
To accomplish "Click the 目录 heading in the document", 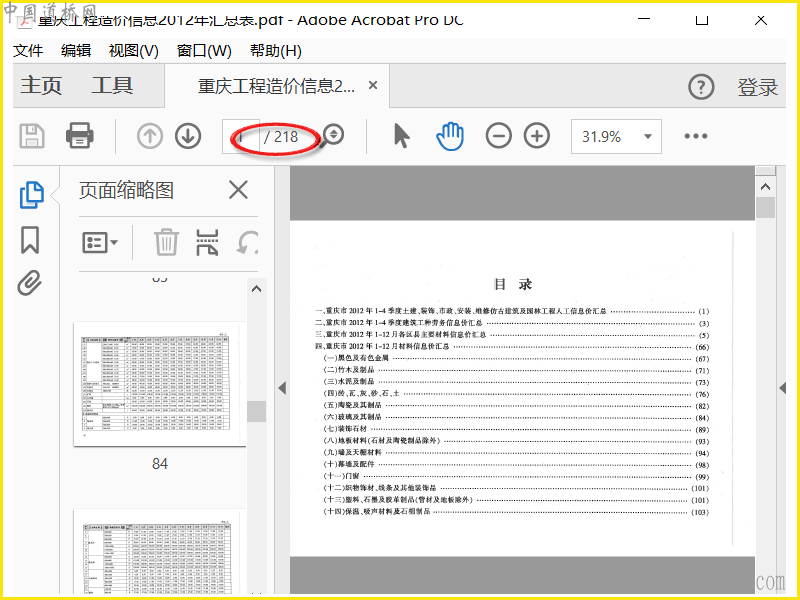I will click(513, 284).
